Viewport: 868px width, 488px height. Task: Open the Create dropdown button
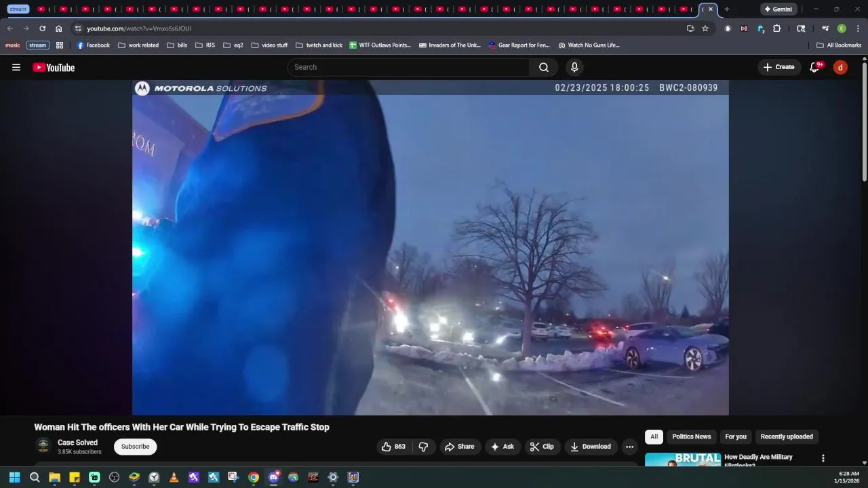[778, 67]
